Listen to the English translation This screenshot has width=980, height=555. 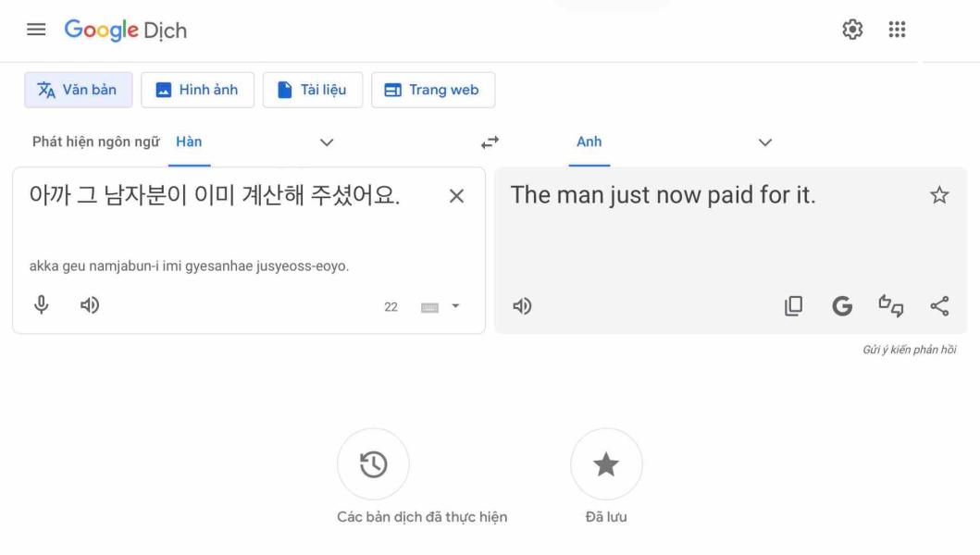click(522, 306)
